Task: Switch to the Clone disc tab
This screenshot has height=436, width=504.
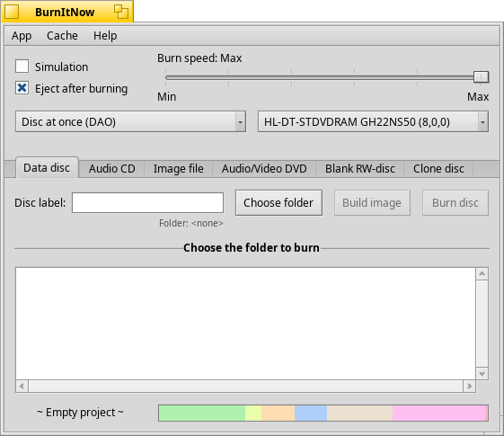Action: (x=438, y=168)
